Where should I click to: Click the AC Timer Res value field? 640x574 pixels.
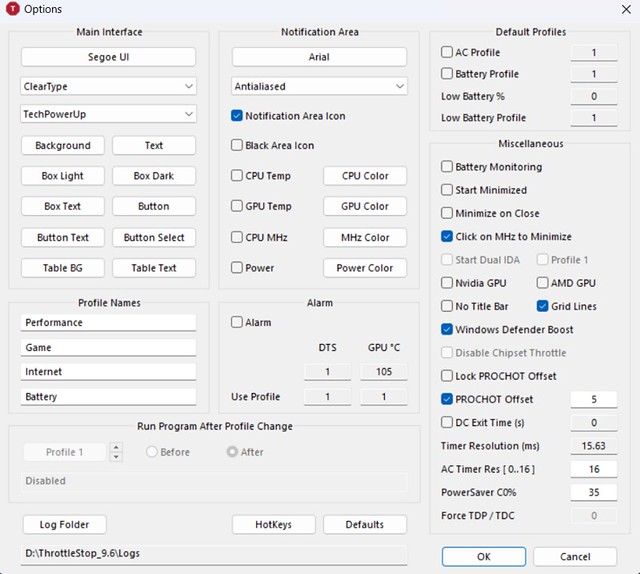tap(594, 469)
